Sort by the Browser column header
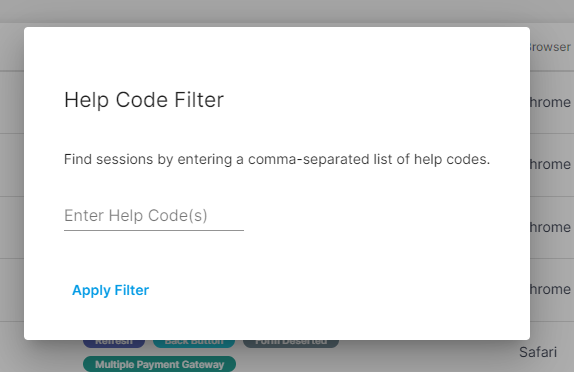Image resolution: width=574 pixels, height=372 pixels. (x=551, y=47)
